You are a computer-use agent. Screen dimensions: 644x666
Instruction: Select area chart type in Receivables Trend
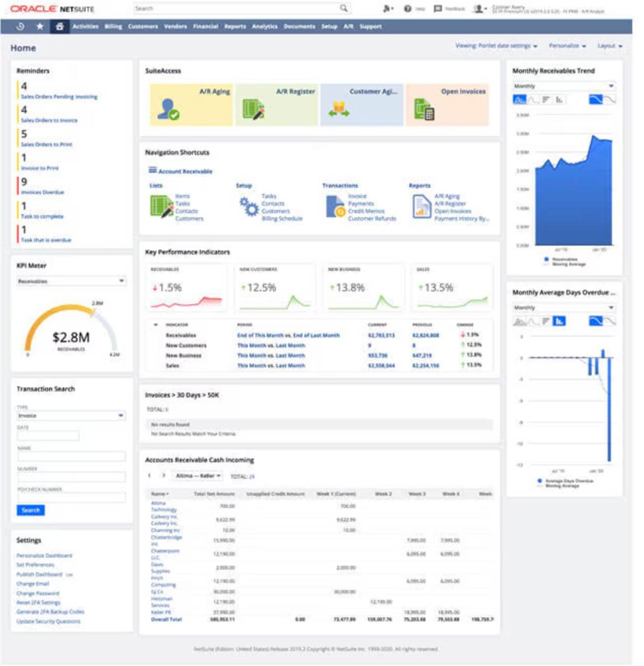click(519, 99)
